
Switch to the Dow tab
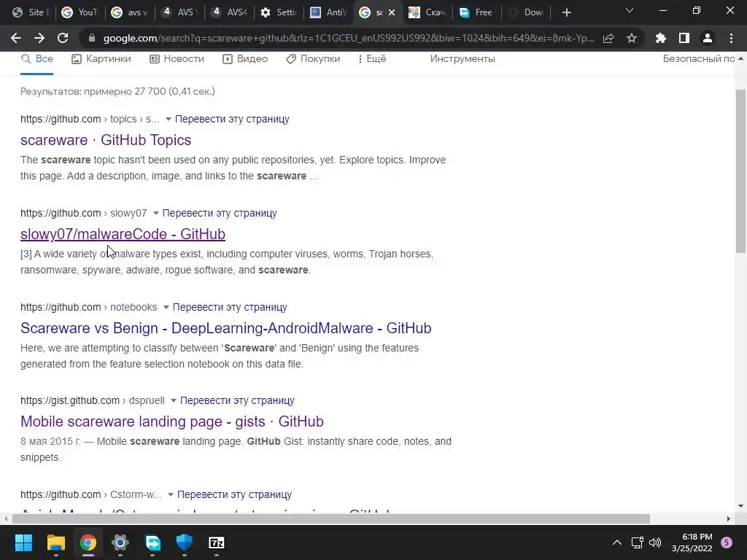coord(526,12)
